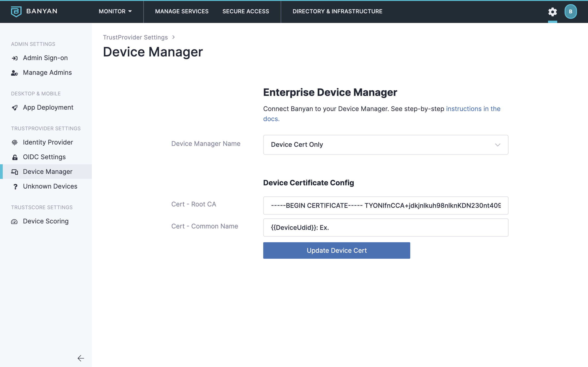Open the MANAGE SERVICES menu
The height and width of the screenshot is (367, 588).
point(182,11)
